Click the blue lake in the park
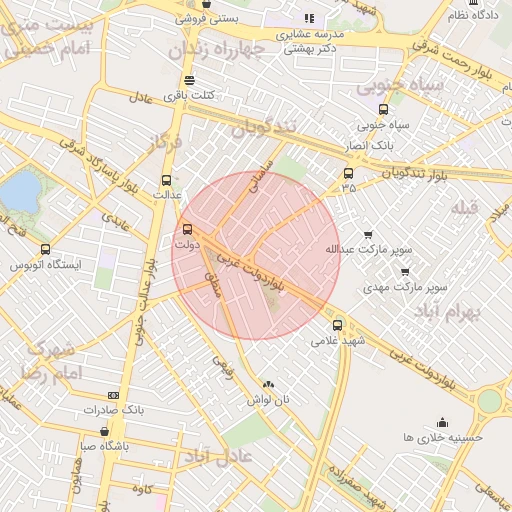This screenshot has width=512, height=512. (21, 193)
